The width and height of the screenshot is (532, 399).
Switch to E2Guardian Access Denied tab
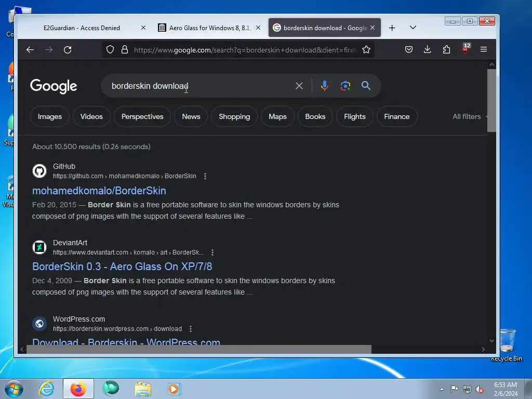82,28
